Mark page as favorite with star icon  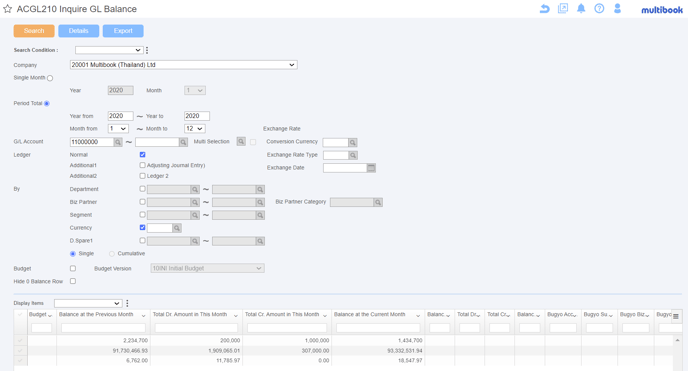click(7, 9)
